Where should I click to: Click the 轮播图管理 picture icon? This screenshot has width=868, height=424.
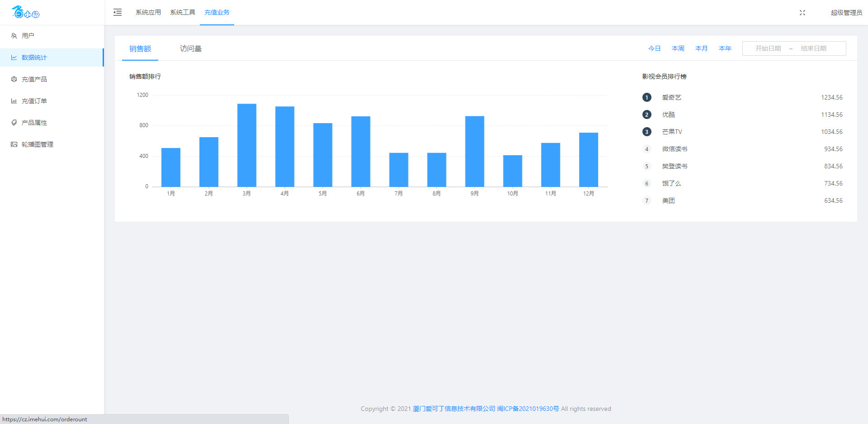pos(14,144)
